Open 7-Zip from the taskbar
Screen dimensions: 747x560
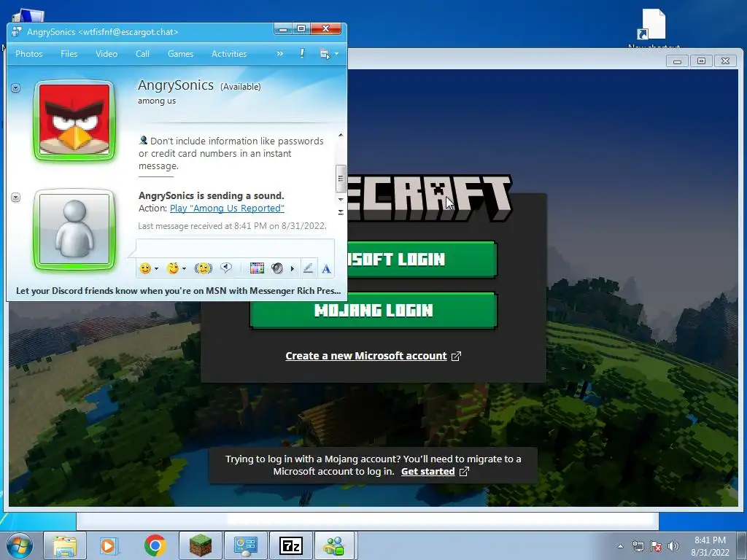[291, 545]
